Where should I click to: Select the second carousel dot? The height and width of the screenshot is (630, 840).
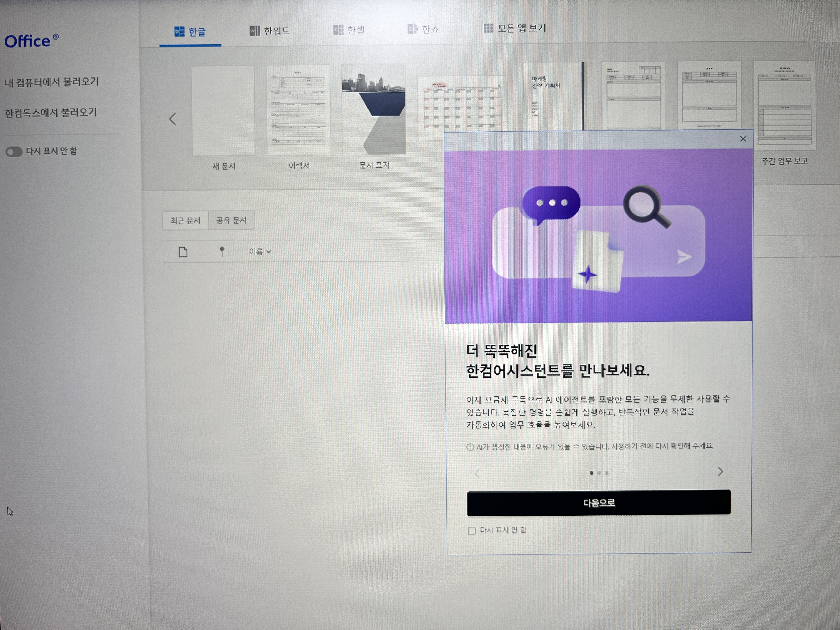coord(599,473)
